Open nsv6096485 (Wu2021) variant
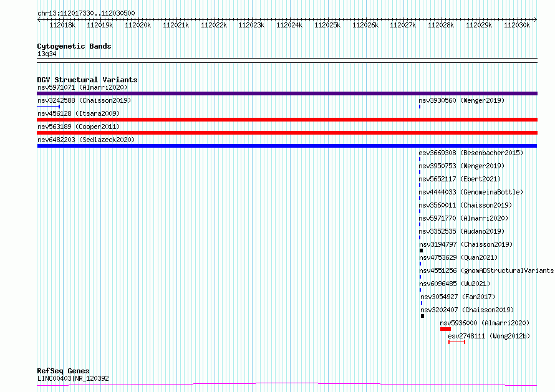Viewport: 555px width, 392px height. pos(455,284)
